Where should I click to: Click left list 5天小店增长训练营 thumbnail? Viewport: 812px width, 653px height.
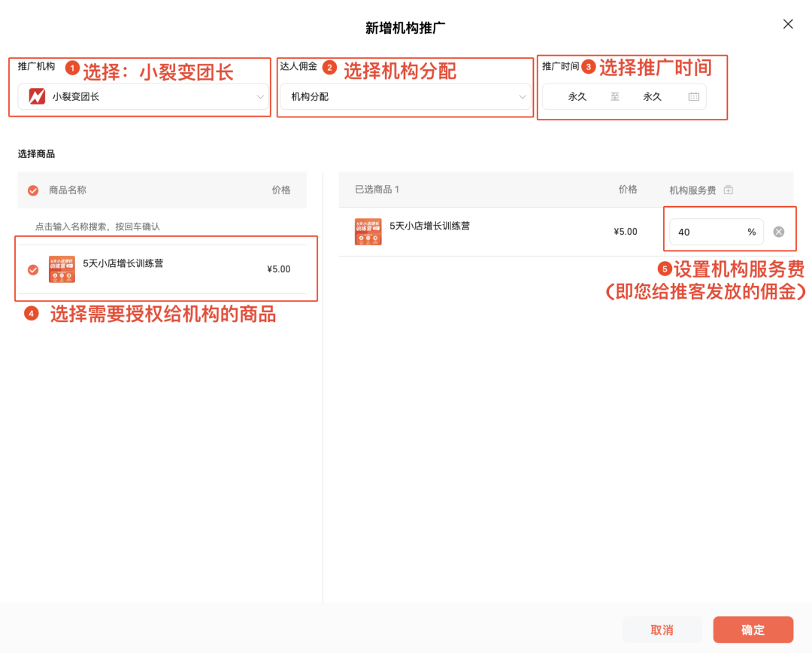(x=62, y=269)
